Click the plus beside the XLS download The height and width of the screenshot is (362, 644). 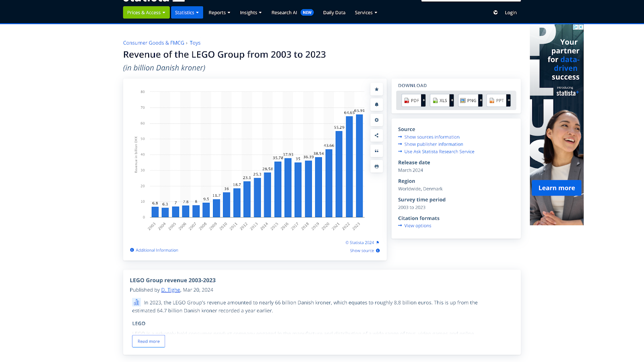click(452, 101)
